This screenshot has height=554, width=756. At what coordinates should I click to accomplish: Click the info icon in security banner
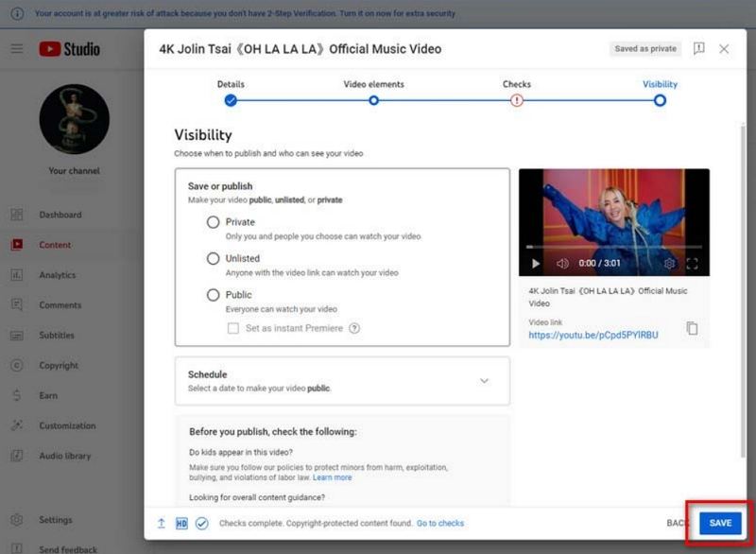17,13
